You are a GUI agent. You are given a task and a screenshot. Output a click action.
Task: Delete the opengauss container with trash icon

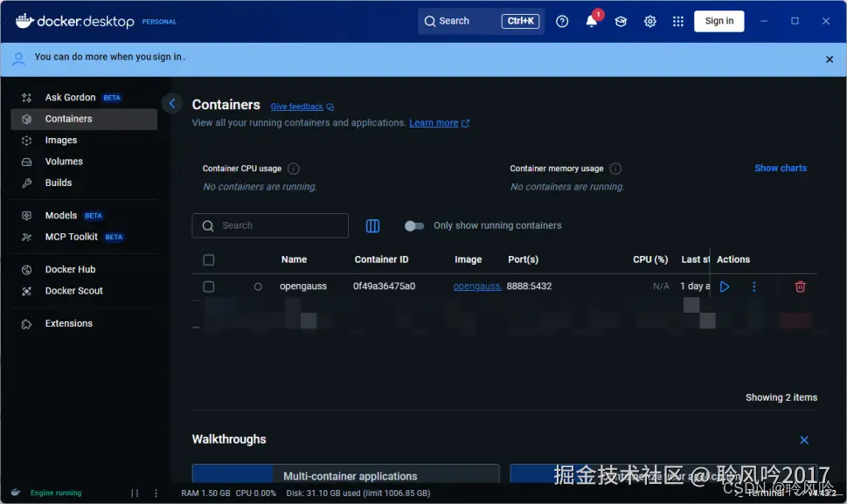(x=800, y=287)
